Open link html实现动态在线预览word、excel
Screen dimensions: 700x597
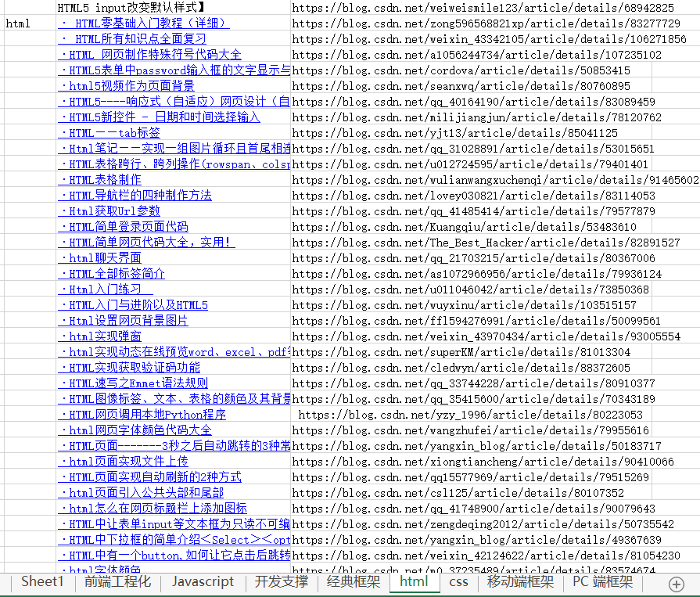coord(174,352)
